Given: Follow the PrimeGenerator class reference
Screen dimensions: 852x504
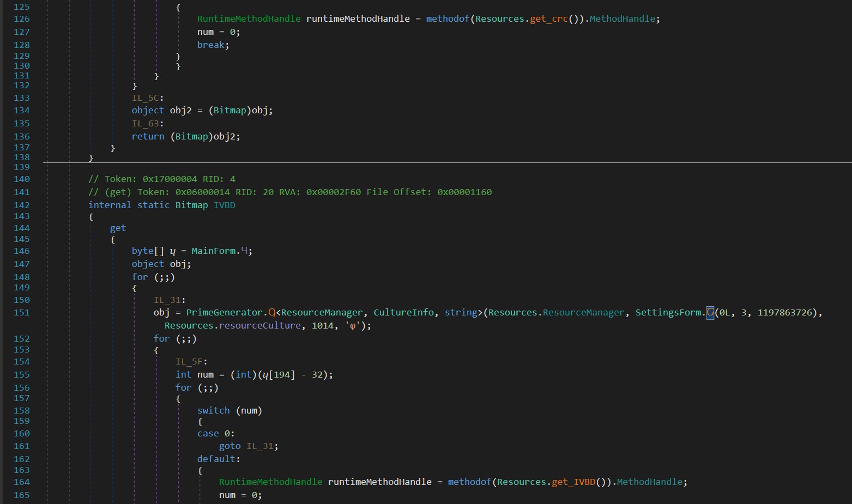Looking at the screenshot, I should click(x=224, y=313).
